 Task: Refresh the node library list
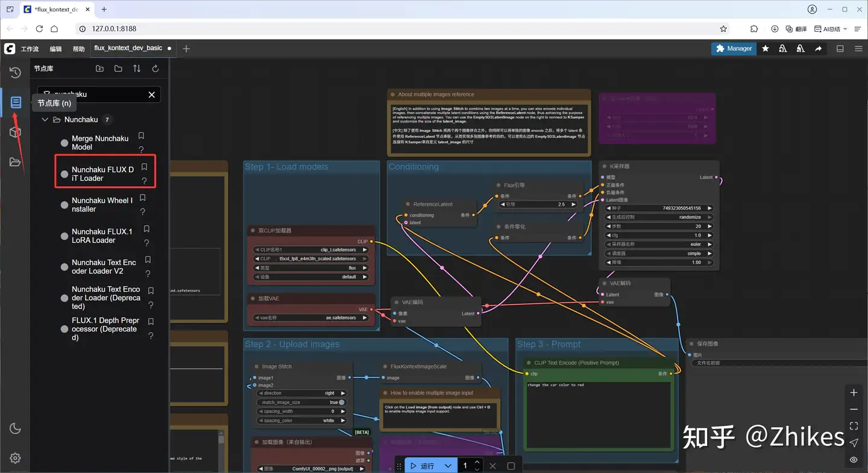[156, 69]
